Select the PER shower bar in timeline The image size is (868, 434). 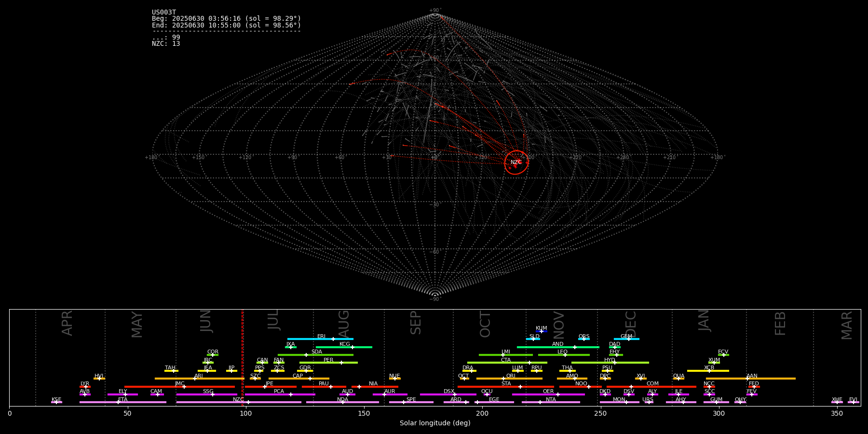(x=328, y=363)
